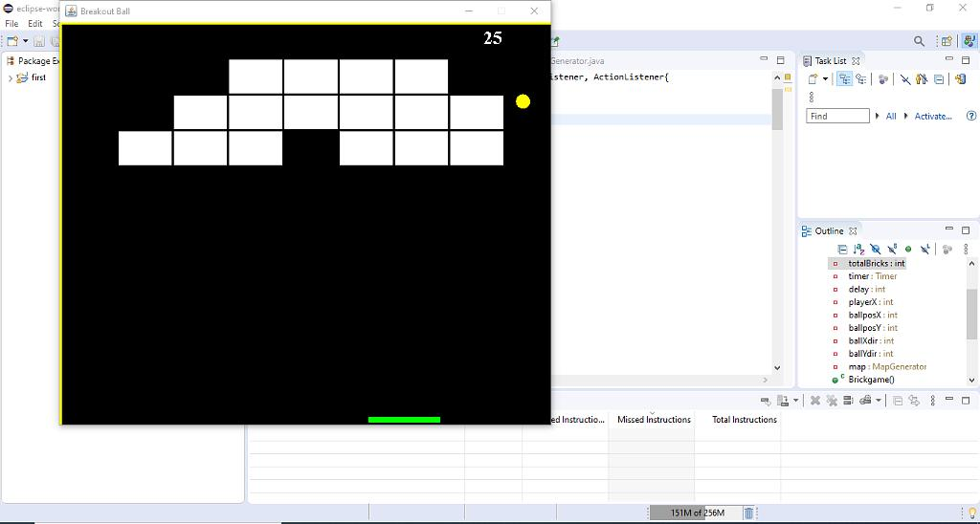
Task: Toggle Categorized presentation in Task List
Action: click(844, 79)
